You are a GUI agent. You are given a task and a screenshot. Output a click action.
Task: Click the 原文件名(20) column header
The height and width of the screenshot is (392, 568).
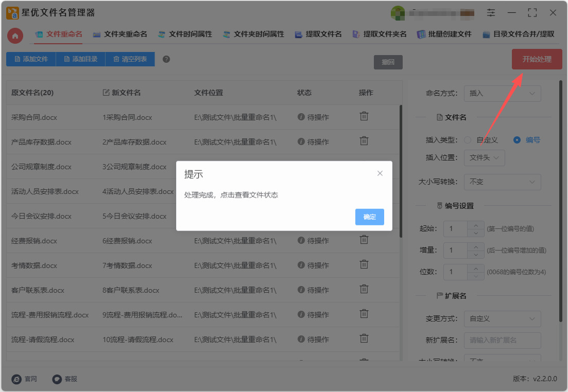(32, 93)
